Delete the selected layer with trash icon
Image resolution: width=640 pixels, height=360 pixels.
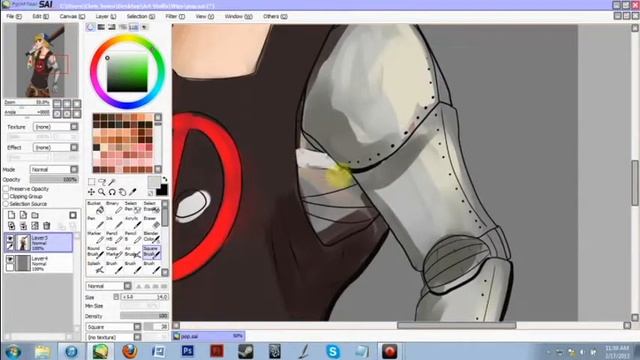pos(47,225)
